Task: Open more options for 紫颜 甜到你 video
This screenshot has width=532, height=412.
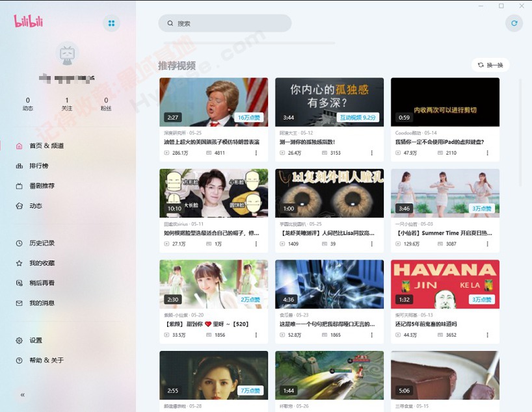Action: coord(256,335)
